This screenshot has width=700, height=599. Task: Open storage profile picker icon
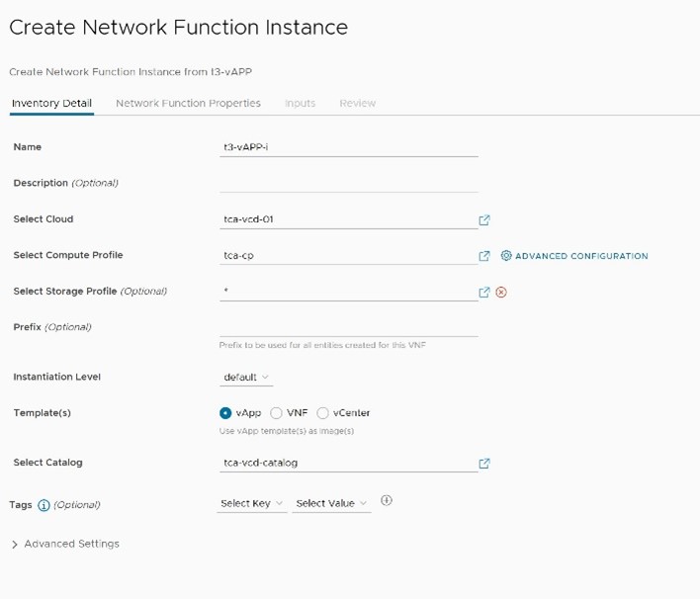[x=484, y=293]
